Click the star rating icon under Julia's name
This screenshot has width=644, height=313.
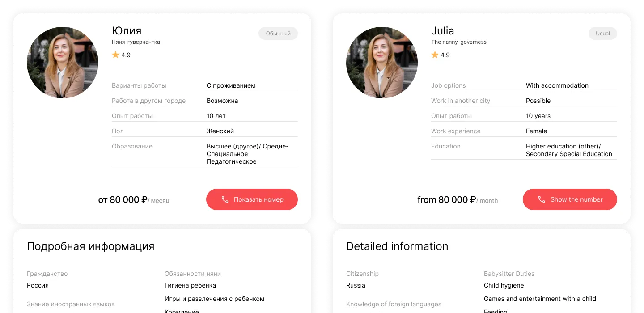[435, 55]
